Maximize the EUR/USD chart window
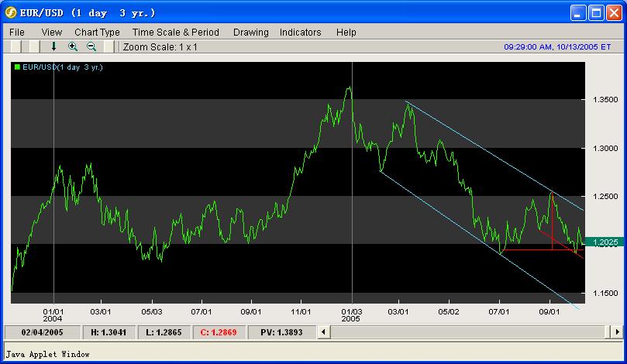 pos(596,13)
